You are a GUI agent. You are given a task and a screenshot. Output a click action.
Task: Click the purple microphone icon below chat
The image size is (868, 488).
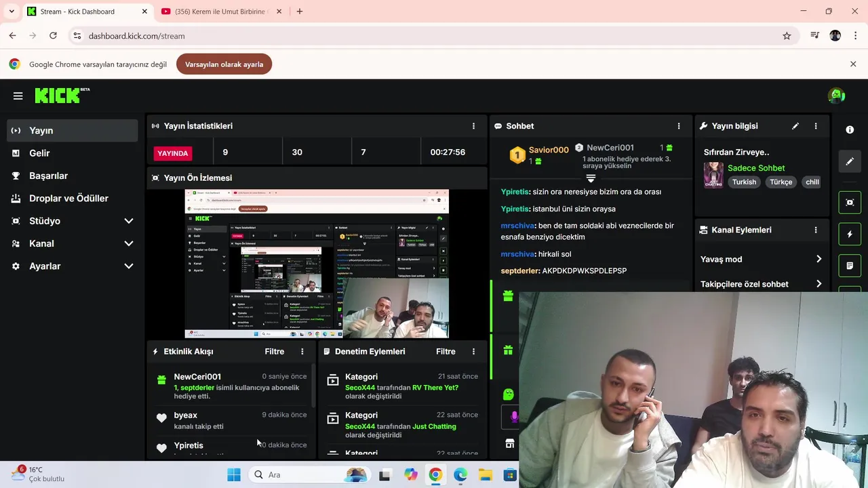pos(512,417)
